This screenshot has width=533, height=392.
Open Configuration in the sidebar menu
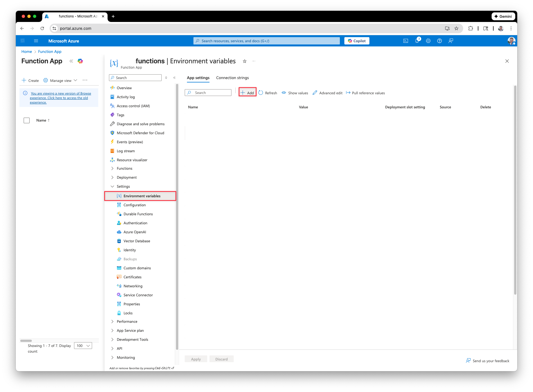[x=135, y=205]
